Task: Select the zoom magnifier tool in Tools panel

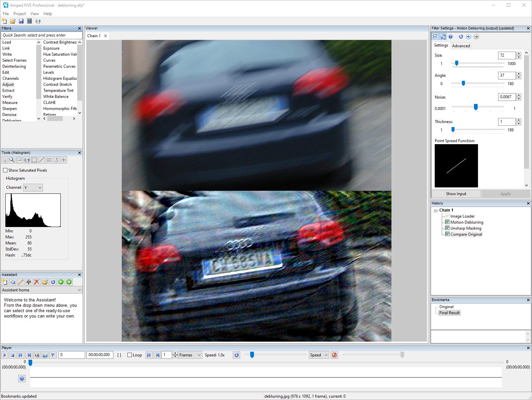Action: [12, 160]
